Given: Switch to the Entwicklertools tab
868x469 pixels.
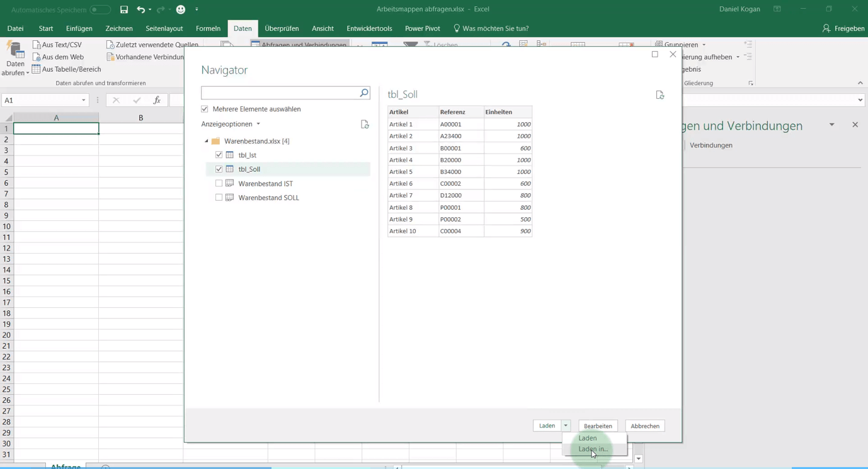Looking at the screenshot, I should [369, 28].
